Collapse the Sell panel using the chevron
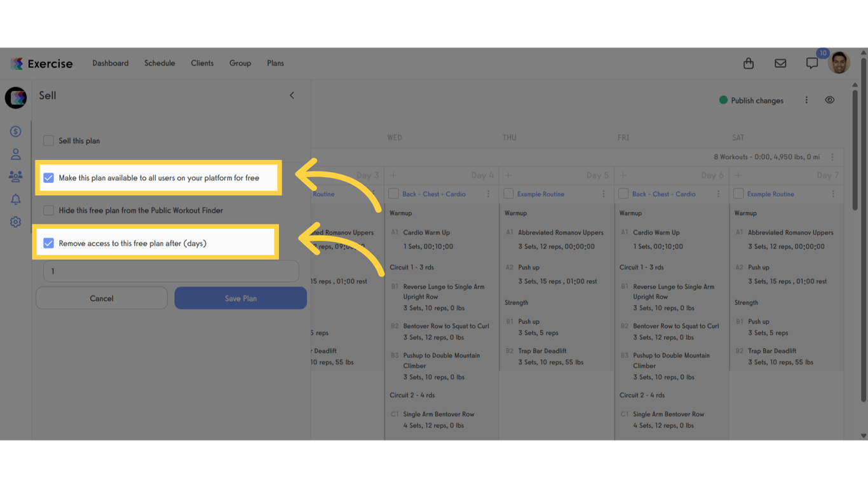 292,95
